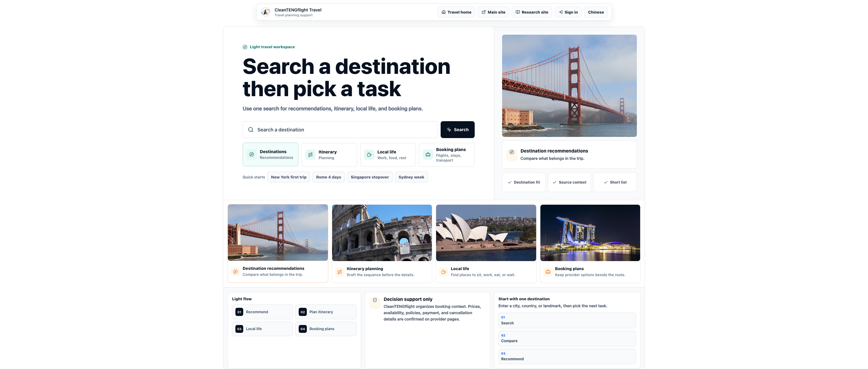868x369 pixels.
Task: Click the orange briefcase icon on the Booking plans card
Action: 548,272
